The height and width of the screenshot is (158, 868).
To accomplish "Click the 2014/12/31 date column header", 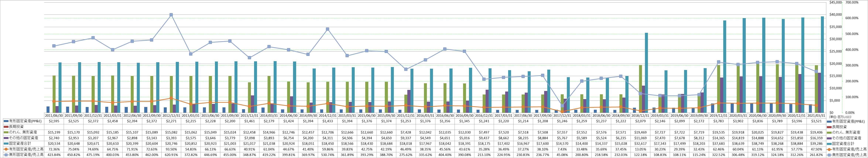I will click(x=328, y=115).
